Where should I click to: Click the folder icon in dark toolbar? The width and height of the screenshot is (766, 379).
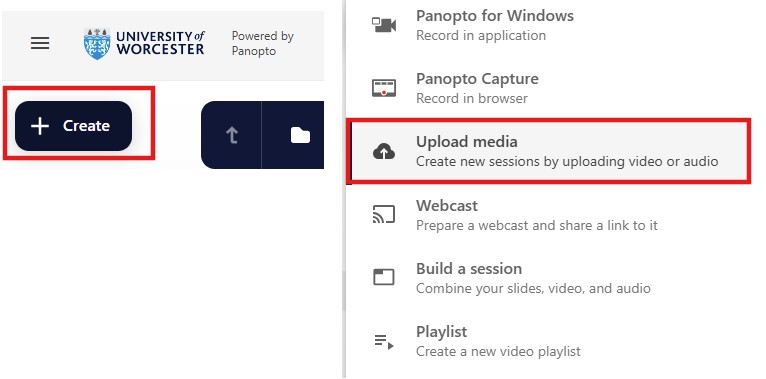point(300,135)
